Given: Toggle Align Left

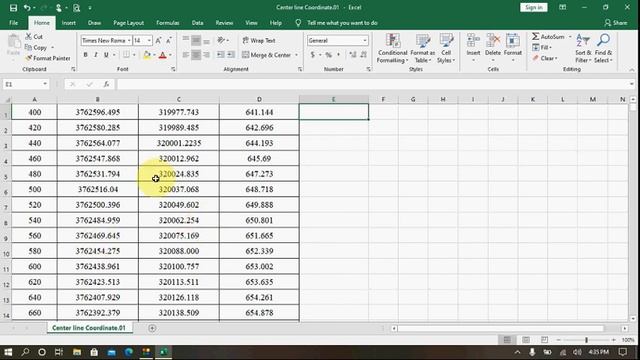Looking at the screenshot, I should pos(186,55).
